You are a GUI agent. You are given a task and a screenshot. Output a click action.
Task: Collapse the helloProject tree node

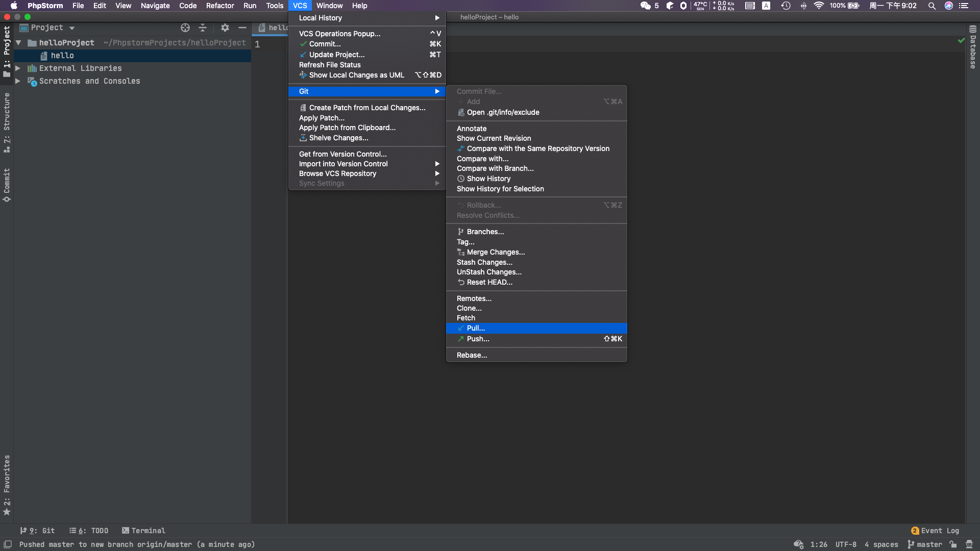click(18, 43)
